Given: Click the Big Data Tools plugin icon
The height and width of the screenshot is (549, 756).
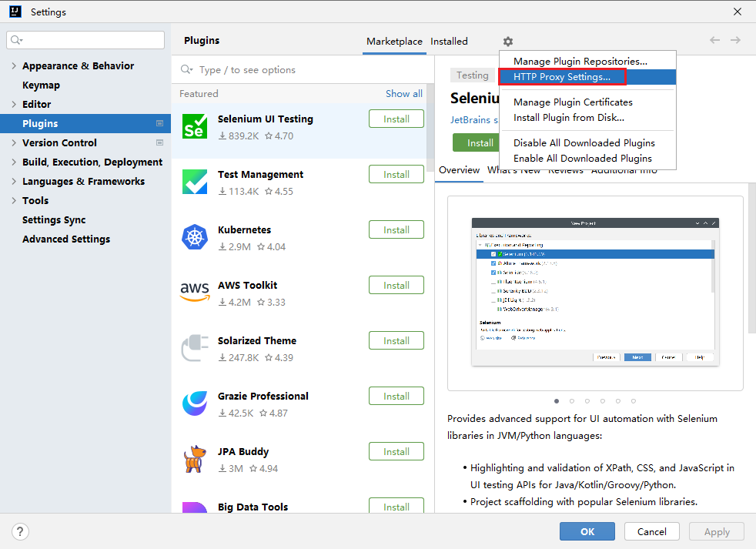Looking at the screenshot, I should (195, 507).
